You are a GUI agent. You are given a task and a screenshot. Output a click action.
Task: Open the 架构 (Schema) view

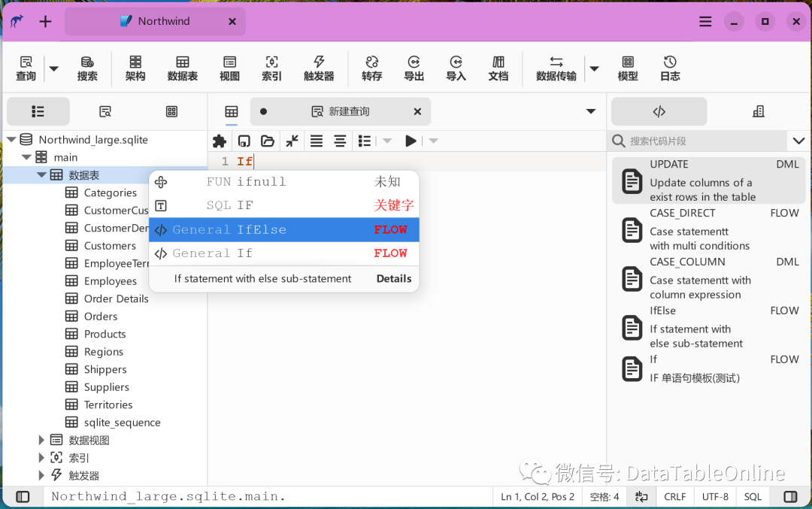point(135,68)
